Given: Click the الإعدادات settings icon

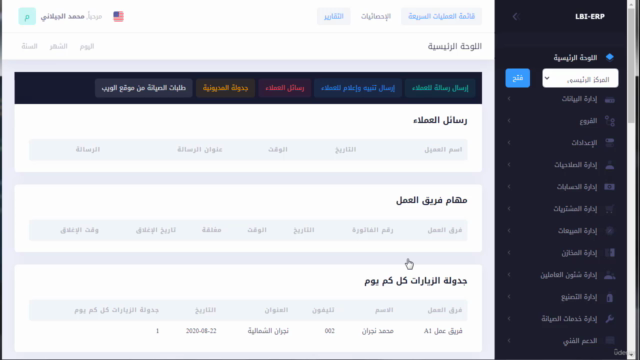Looking at the screenshot, I should pyautogui.click(x=609, y=142).
